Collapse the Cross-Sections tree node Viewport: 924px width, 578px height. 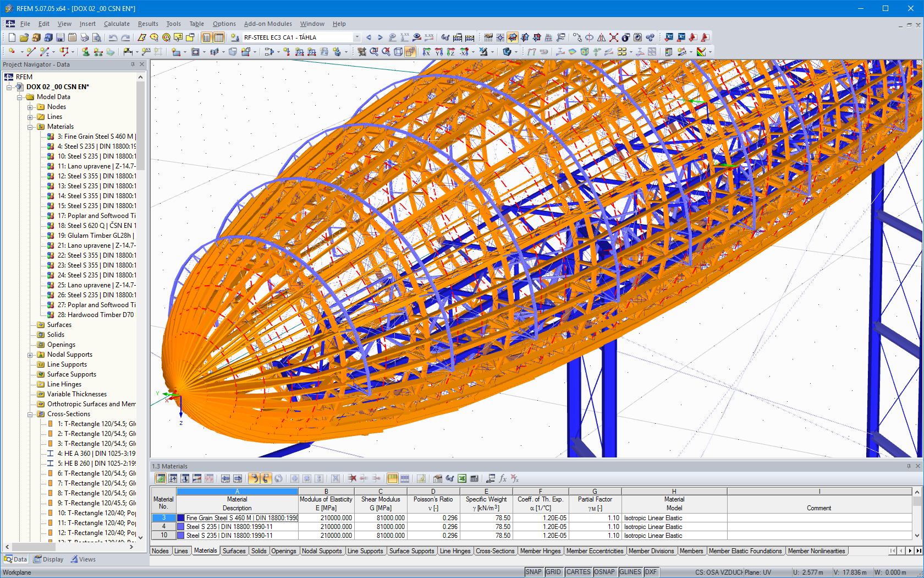coord(30,414)
